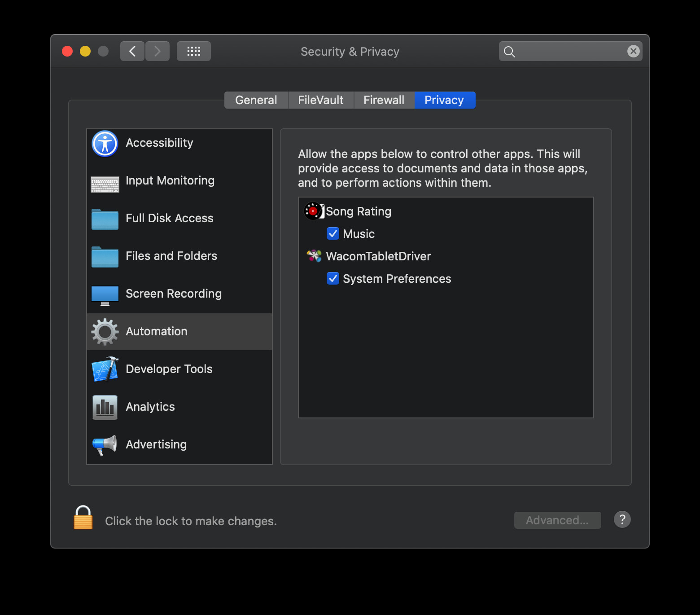Image resolution: width=700 pixels, height=615 pixels.
Task: Minimize the window with the yellow button
Action: pyautogui.click(x=85, y=51)
